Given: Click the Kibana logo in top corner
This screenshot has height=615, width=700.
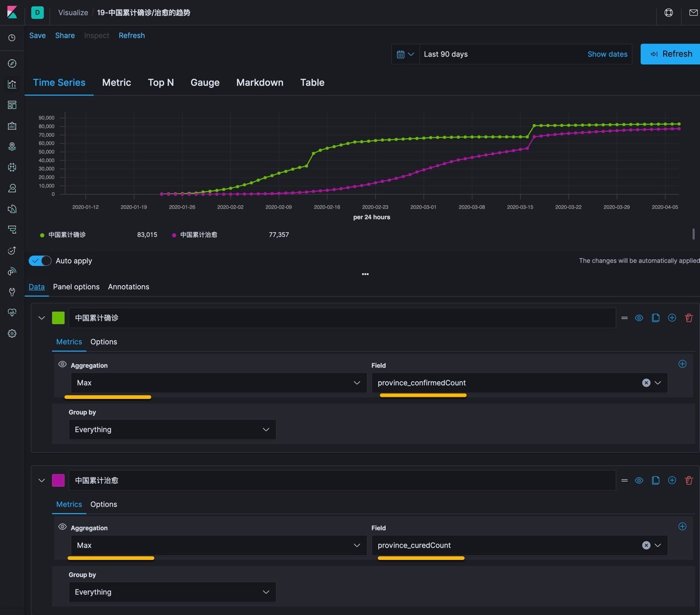Looking at the screenshot, I should 12,12.
